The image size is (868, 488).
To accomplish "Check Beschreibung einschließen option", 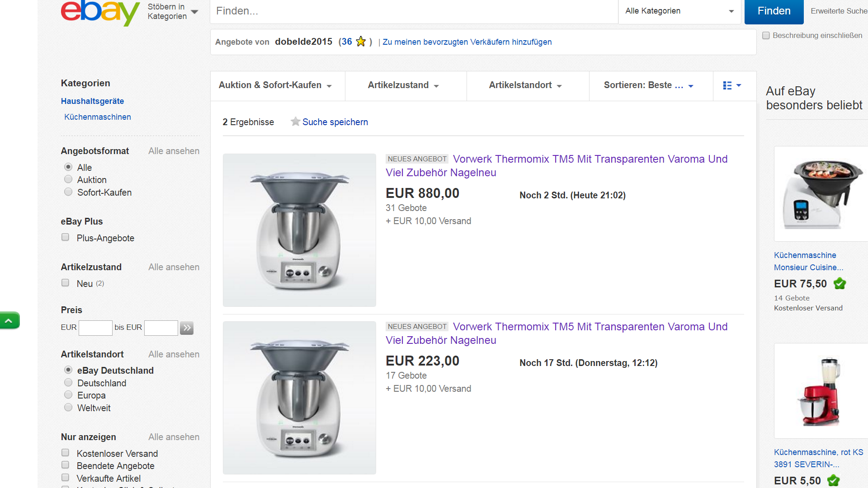I will point(766,35).
